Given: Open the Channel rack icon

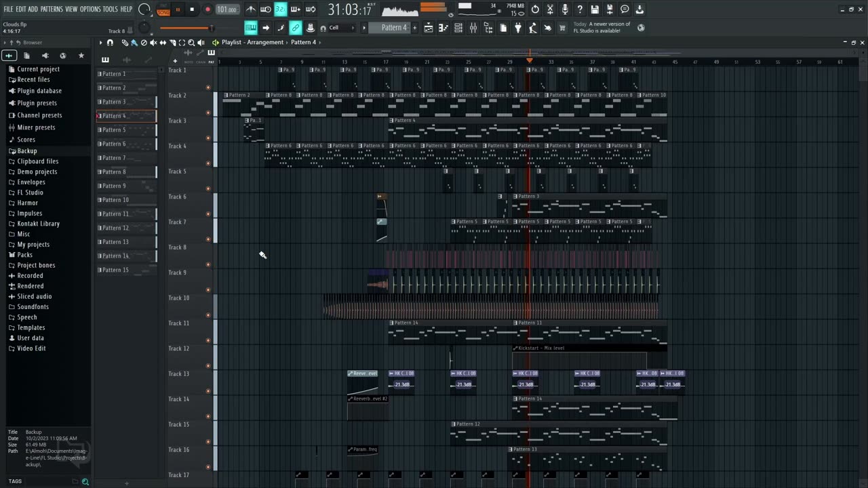Looking at the screenshot, I should 458,28.
